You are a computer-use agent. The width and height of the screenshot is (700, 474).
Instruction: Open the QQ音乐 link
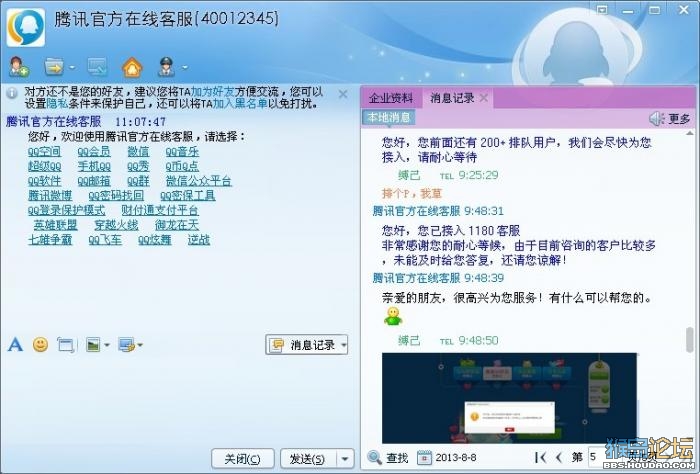click(182, 152)
